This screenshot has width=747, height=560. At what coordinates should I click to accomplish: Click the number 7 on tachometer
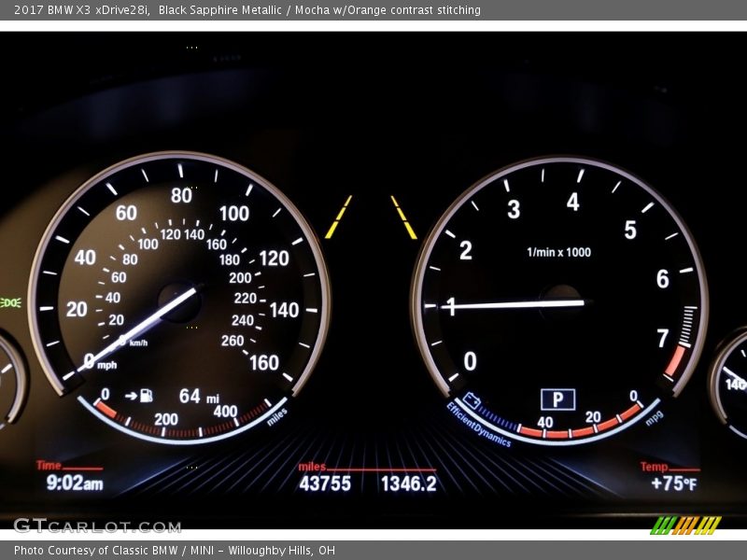[x=663, y=339]
